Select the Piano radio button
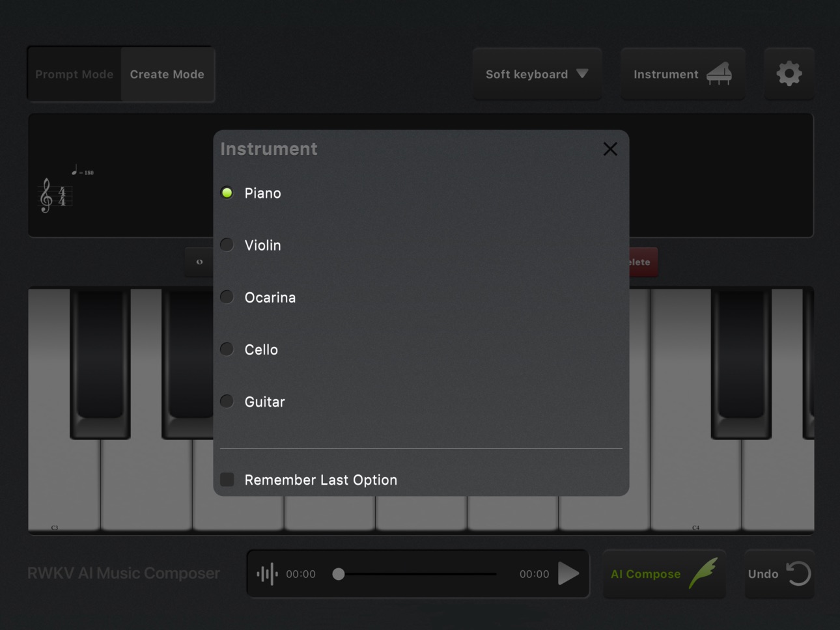840x630 pixels. pos(227,193)
